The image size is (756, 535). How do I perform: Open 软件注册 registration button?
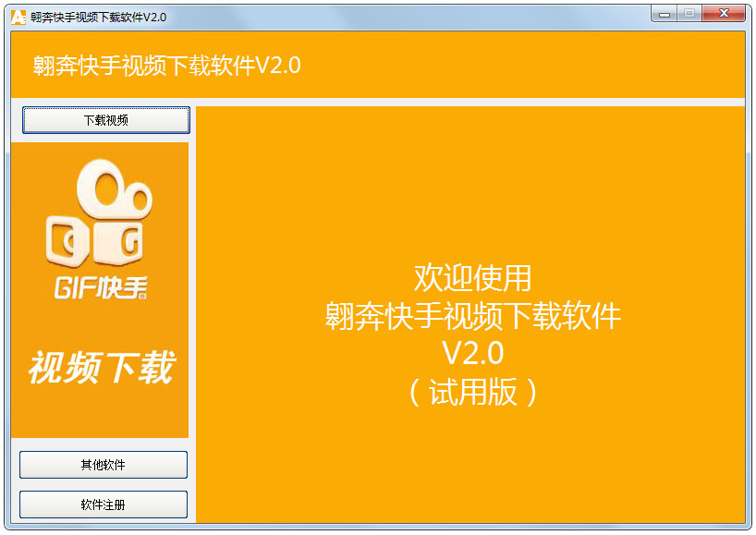(x=104, y=505)
